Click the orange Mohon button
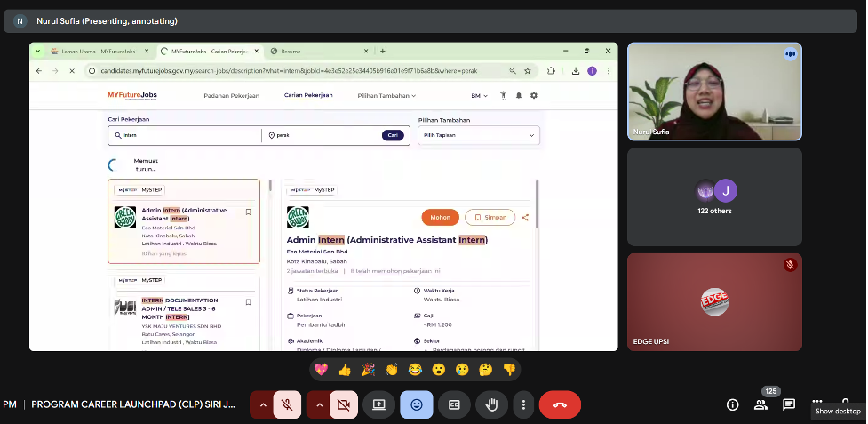The width and height of the screenshot is (868, 424). (x=440, y=217)
